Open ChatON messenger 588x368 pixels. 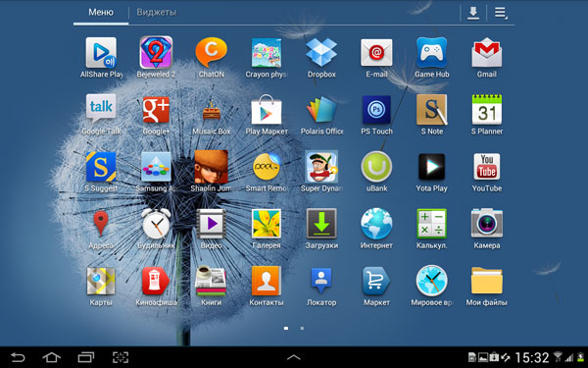coord(211,53)
